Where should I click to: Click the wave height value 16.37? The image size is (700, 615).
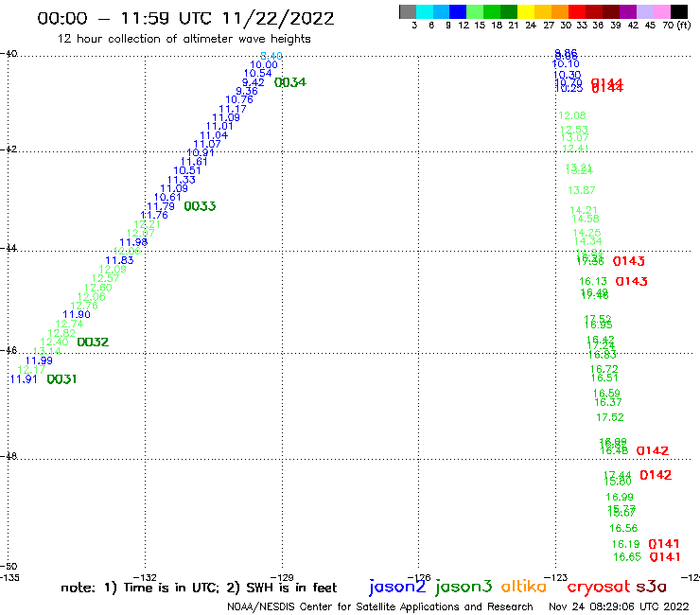[x=608, y=402]
